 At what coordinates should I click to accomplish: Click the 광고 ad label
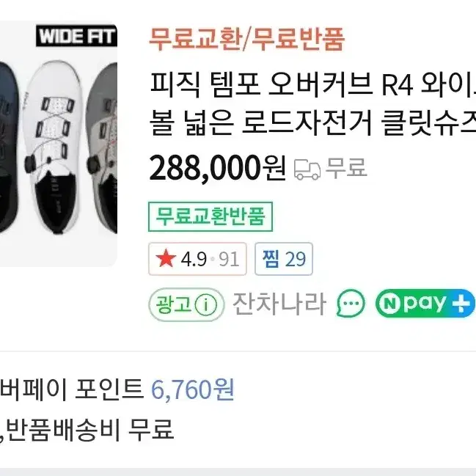coord(173,304)
